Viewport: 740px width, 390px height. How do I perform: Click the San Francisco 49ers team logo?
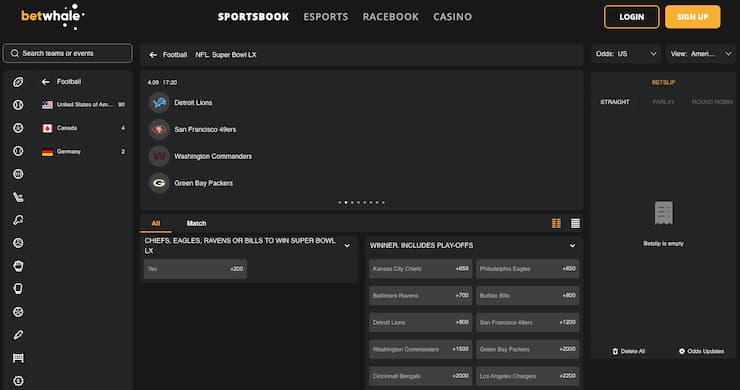click(159, 129)
